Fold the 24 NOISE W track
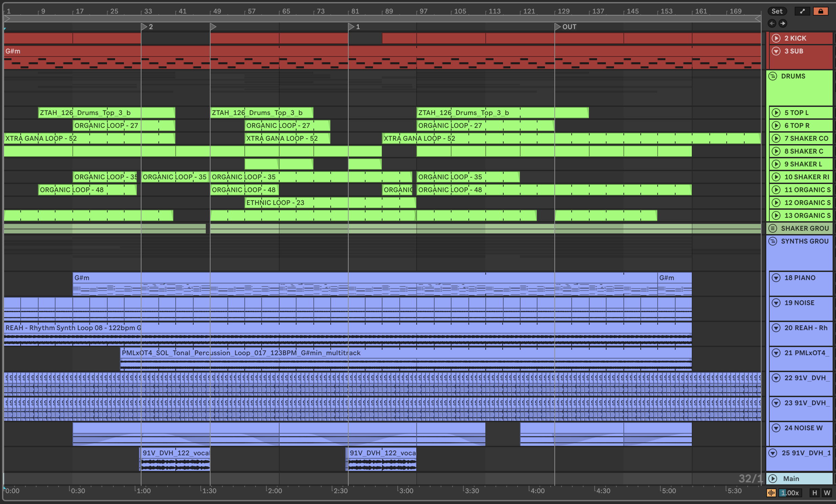 point(776,428)
